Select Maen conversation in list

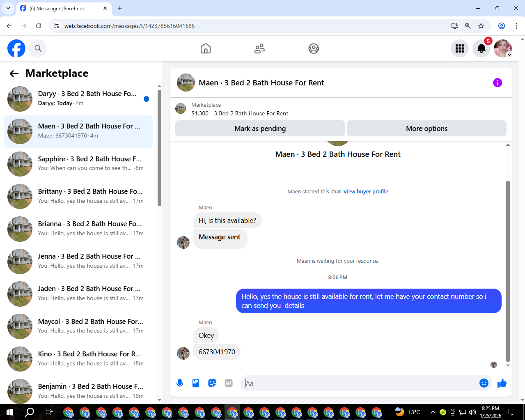click(x=78, y=131)
